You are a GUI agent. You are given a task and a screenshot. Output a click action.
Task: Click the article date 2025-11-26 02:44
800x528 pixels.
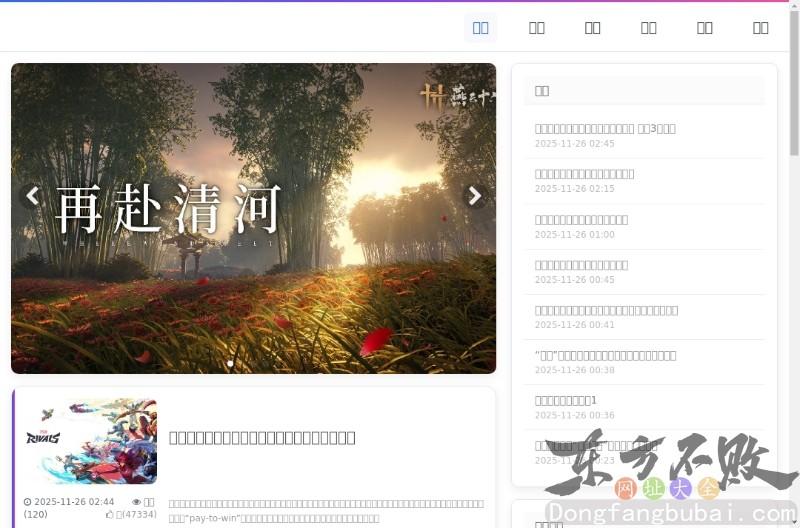[74, 502]
